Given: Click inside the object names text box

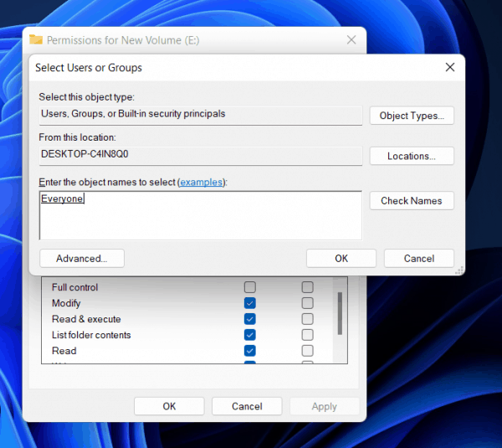Looking at the screenshot, I should [x=201, y=218].
